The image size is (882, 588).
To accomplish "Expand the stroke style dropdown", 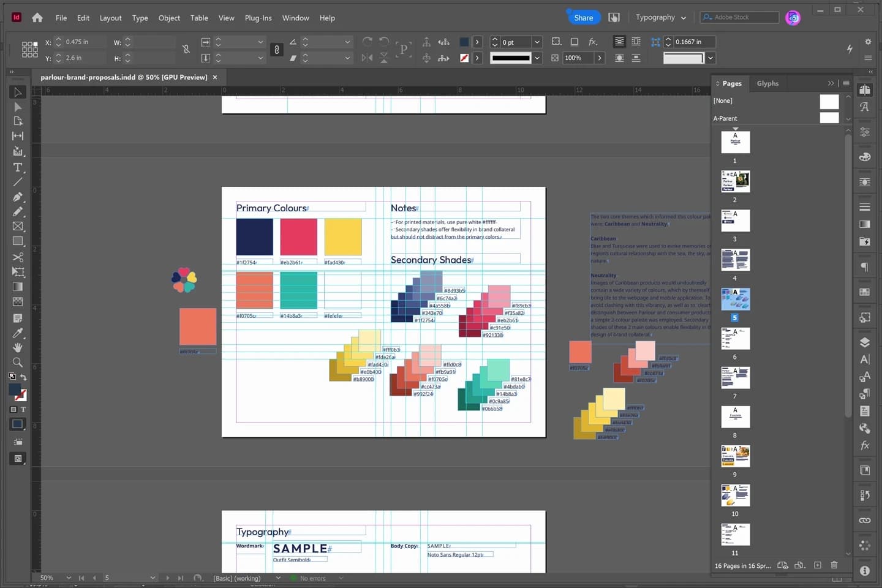I will click(537, 58).
